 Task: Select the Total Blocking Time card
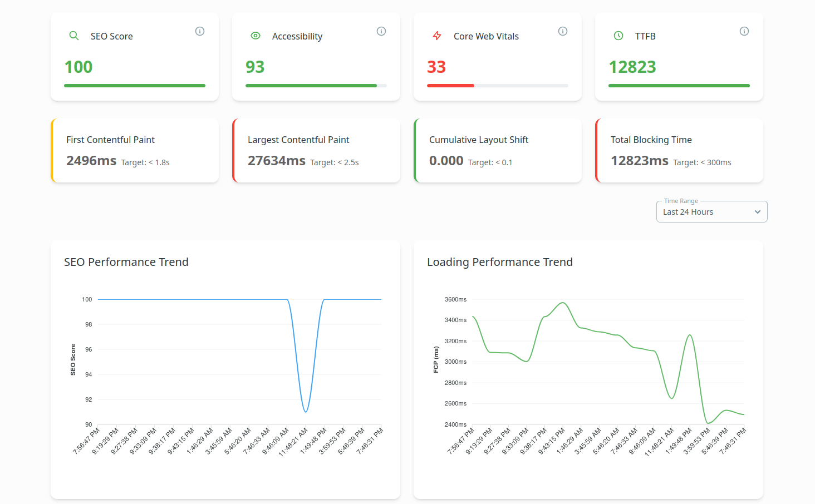(x=679, y=150)
